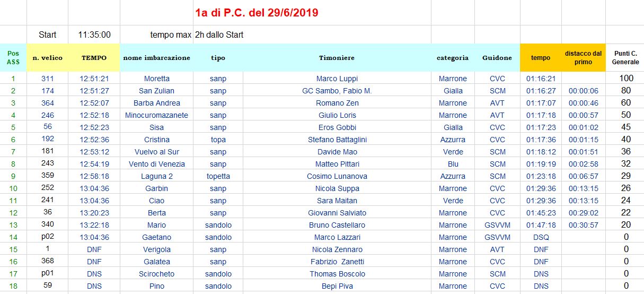Image resolution: width=644 pixels, height=294 pixels.
Task: Click the 'topa' type cell for Cristina
Action: (218, 140)
